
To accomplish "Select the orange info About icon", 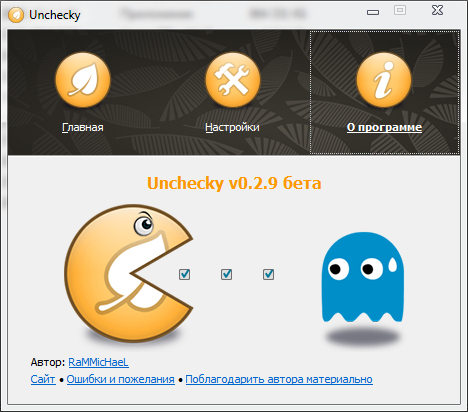I will 384,79.
